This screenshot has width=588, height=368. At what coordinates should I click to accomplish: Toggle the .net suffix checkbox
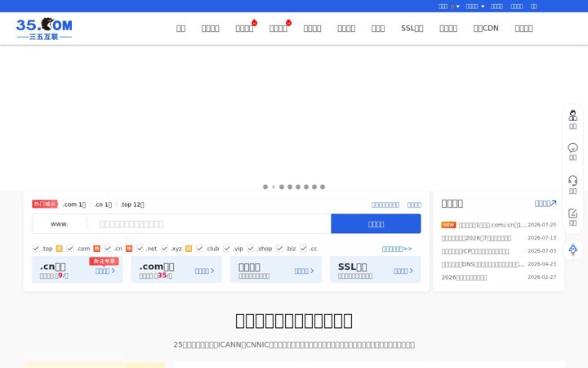point(140,249)
